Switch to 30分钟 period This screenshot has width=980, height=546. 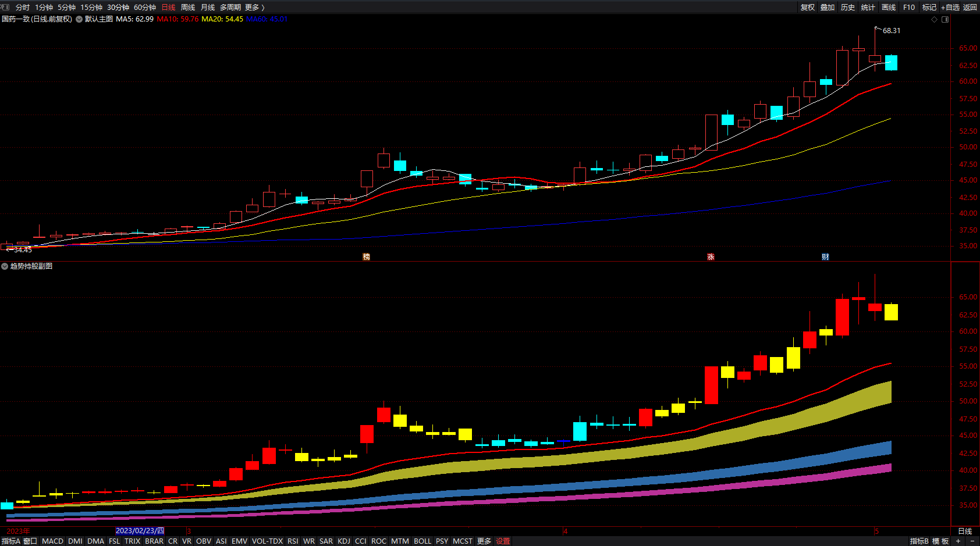point(118,7)
